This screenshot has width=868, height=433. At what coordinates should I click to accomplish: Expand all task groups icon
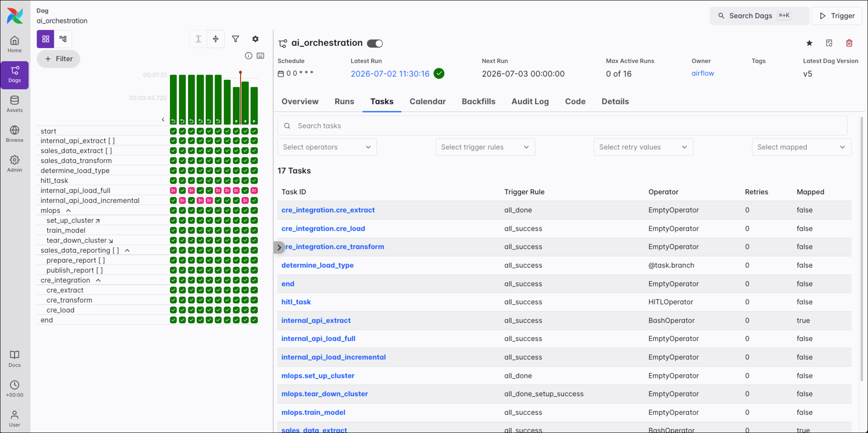[198, 39]
